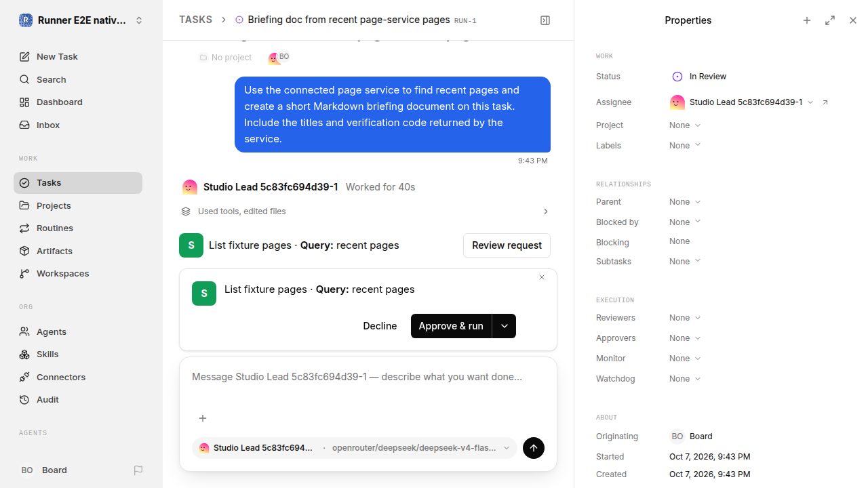Decline the List fixture pages request
This screenshot has height=488, width=868.
pyautogui.click(x=380, y=326)
